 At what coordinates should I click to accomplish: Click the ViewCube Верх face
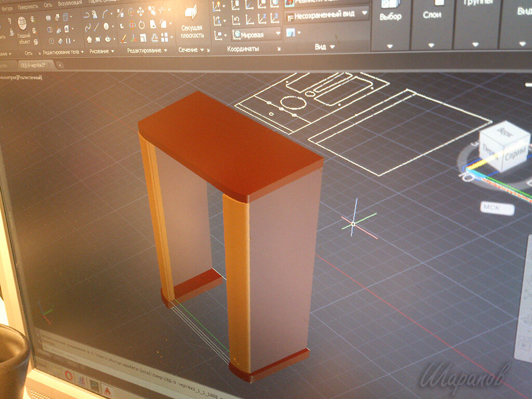tap(505, 132)
